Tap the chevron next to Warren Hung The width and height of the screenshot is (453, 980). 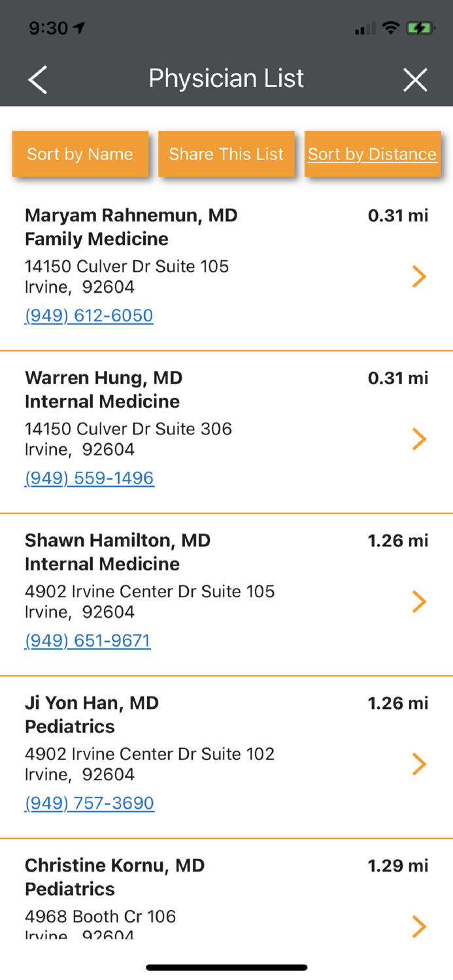point(419,438)
